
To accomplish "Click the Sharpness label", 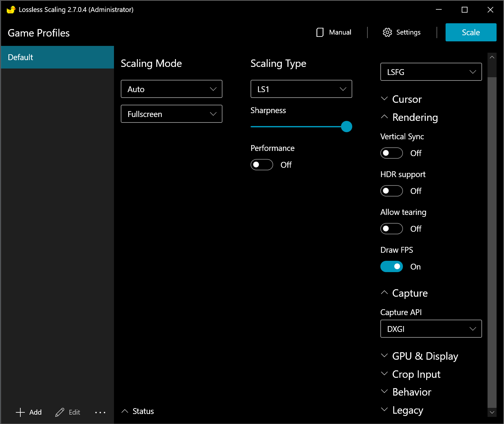I will tap(268, 111).
